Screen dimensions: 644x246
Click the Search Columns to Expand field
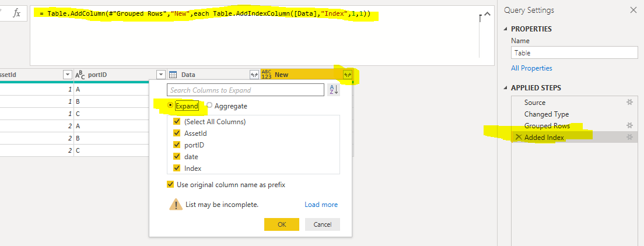(246, 90)
